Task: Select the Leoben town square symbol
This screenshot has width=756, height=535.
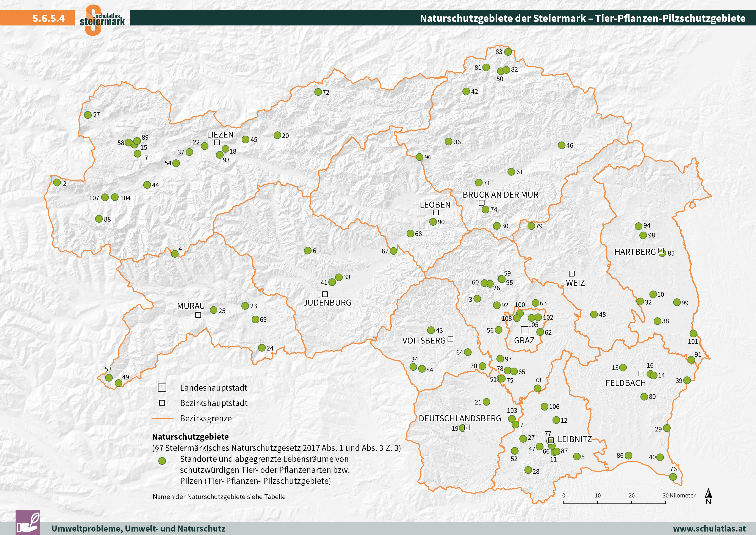Action: pyautogui.click(x=436, y=212)
